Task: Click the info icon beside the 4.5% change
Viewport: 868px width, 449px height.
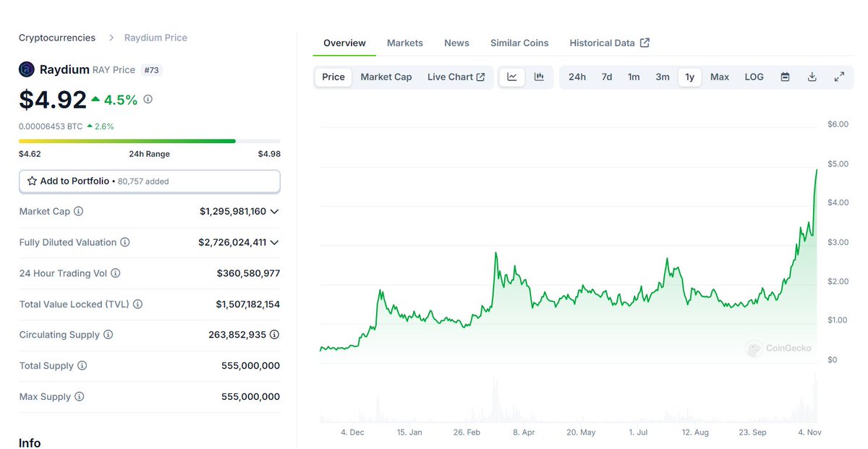Action: point(148,99)
